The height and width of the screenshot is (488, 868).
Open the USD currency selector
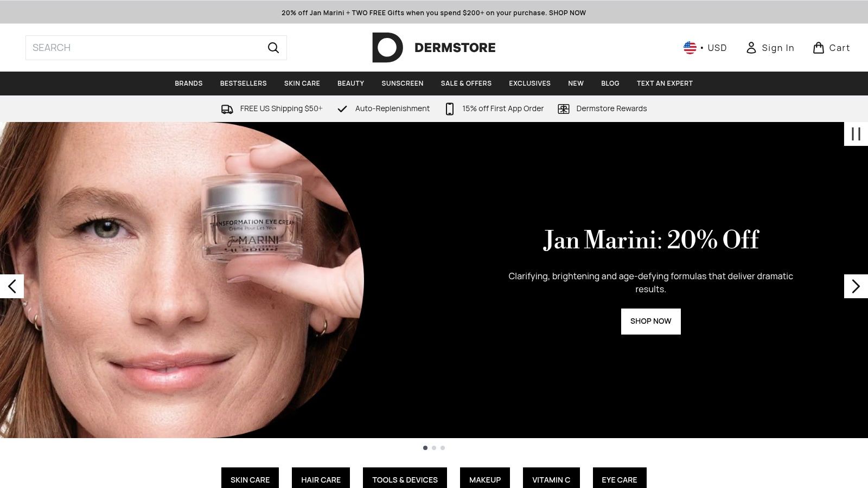click(705, 48)
